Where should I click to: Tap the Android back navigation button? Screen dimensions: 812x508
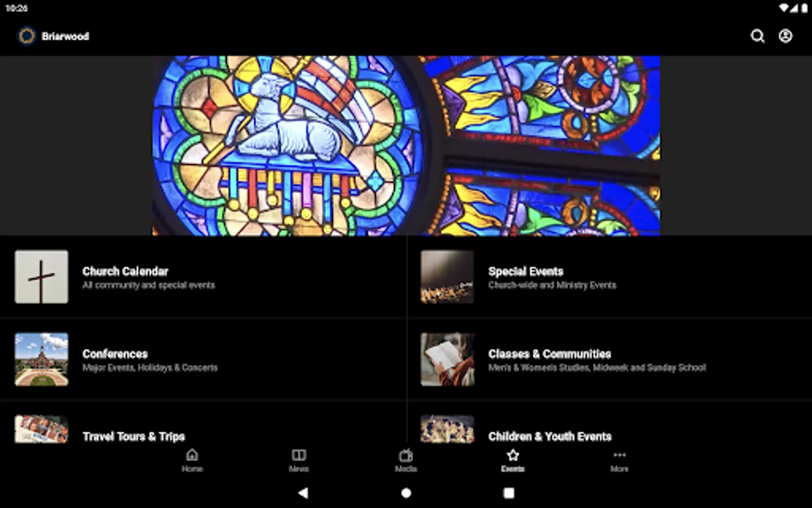click(303, 493)
